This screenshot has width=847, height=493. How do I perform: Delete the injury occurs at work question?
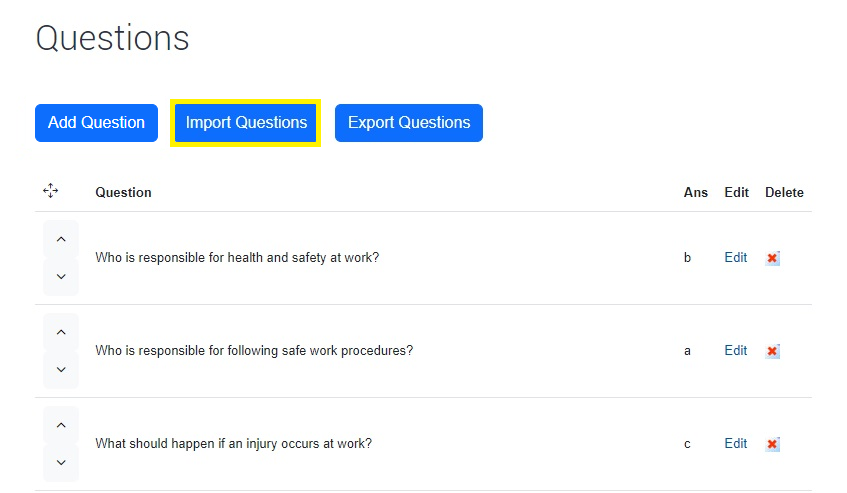772,444
